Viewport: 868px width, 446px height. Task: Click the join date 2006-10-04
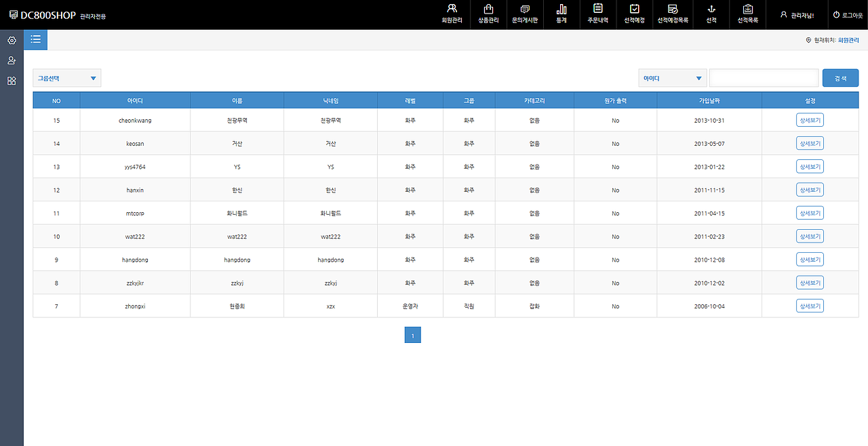(709, 306)
